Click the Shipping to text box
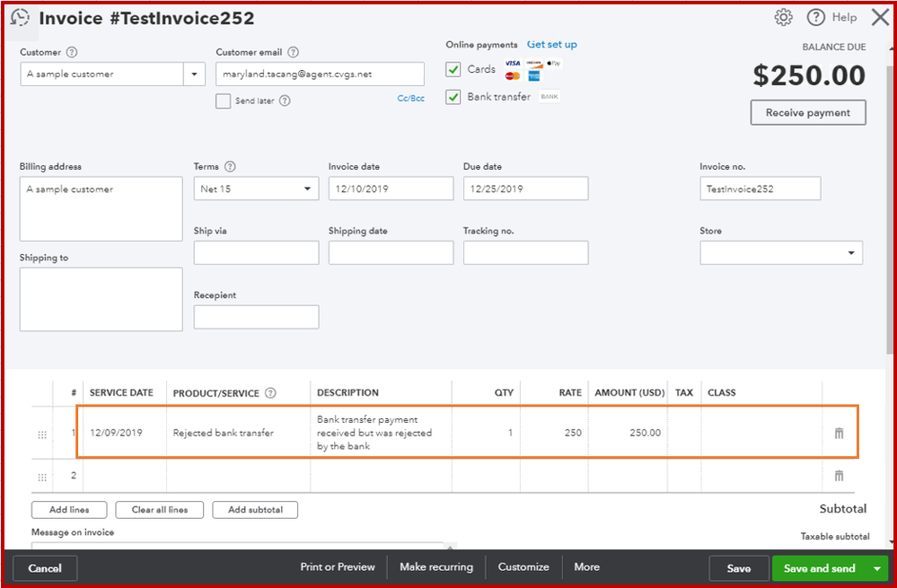Screen dimensions: 897x588 [101, 299]
